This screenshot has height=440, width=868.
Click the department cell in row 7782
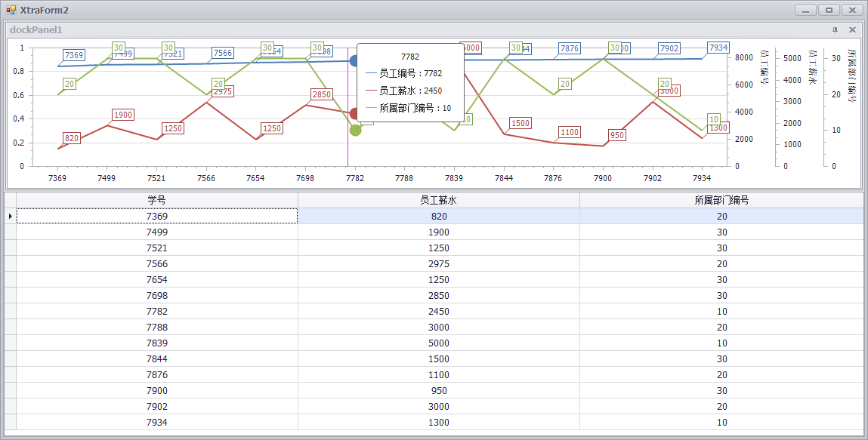(722, 311)
